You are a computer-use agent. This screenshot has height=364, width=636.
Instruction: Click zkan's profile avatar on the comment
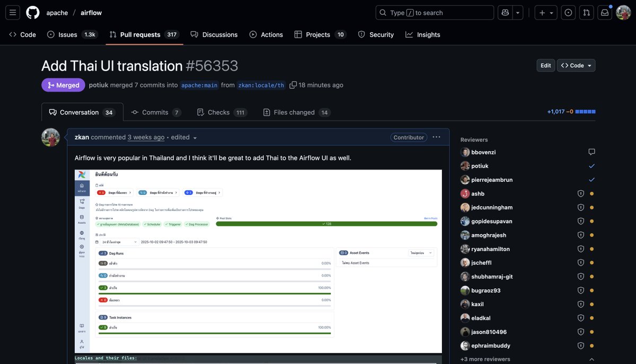(x=50, y=137)
